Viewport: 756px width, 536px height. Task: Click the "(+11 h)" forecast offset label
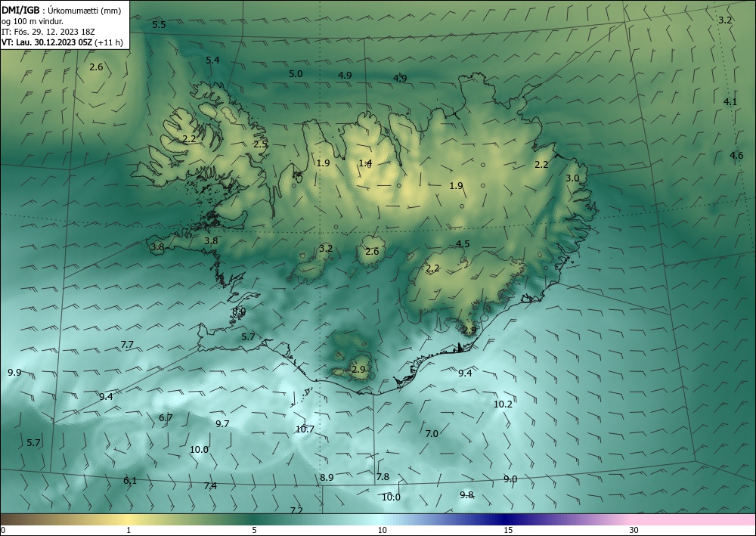tap(109, 42)
